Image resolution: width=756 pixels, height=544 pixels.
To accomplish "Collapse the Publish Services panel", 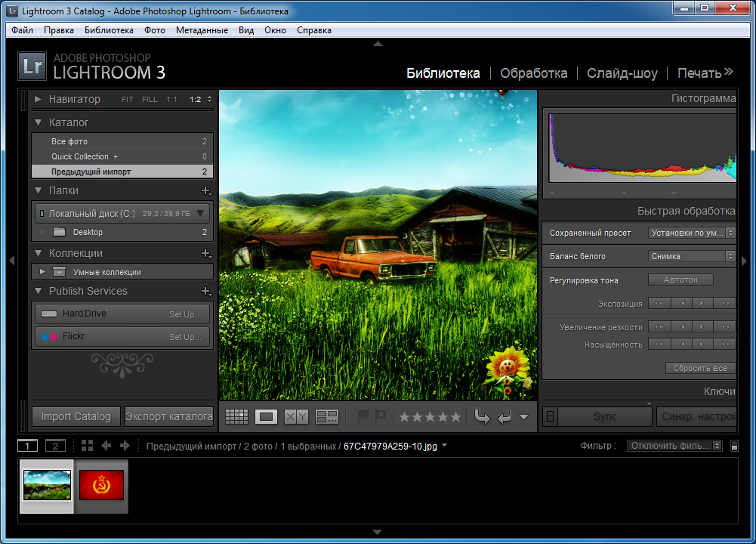I will coord(38,292).
